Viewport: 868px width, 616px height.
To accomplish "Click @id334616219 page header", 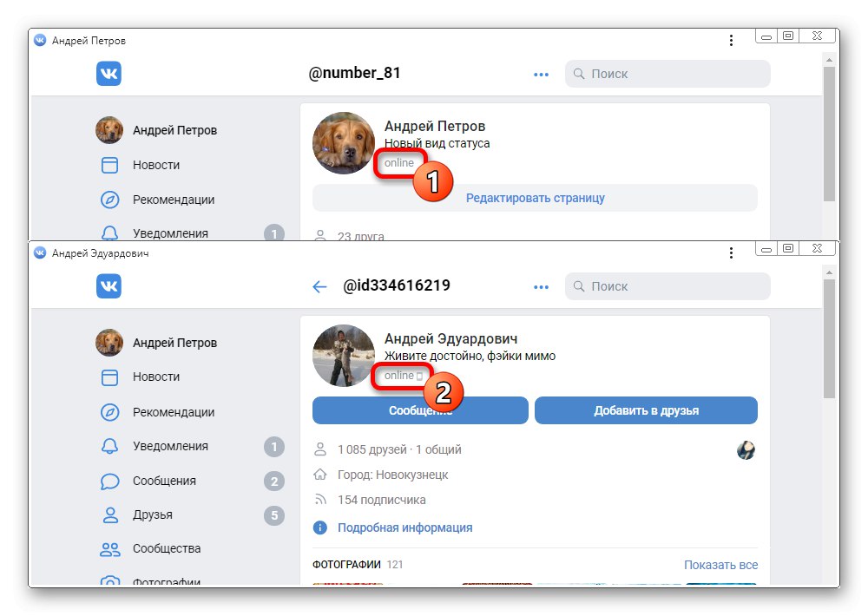I will (397, 285).
